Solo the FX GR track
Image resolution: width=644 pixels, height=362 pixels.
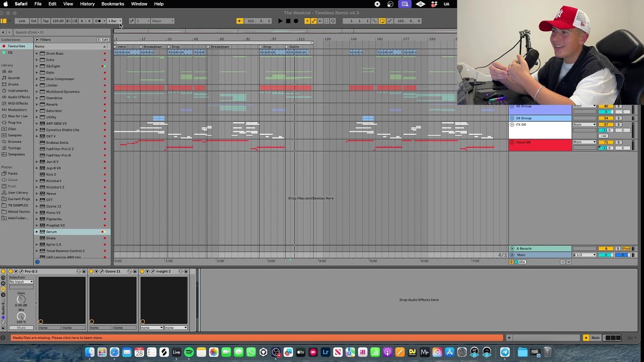tap(618, 124)
